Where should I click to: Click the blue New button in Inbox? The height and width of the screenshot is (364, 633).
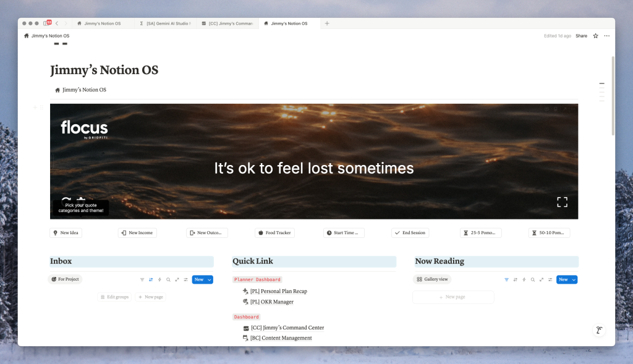pyautogui.click(x=199, y=280)
